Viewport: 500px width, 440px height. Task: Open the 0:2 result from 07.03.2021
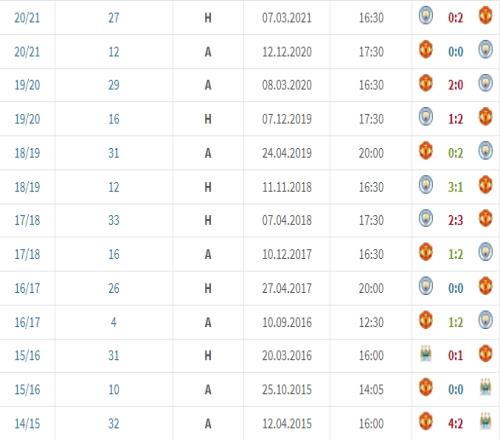tap(455, 18)
